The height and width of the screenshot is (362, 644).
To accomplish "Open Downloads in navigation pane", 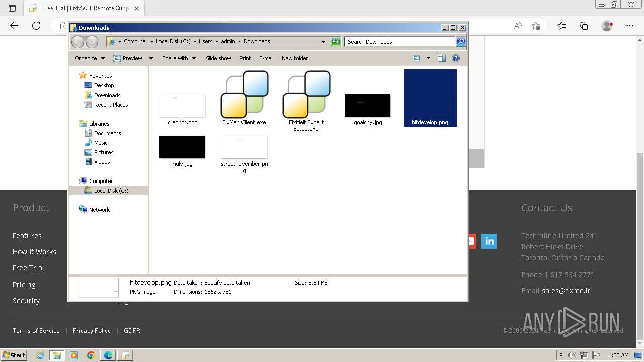I will coord(107,95).
